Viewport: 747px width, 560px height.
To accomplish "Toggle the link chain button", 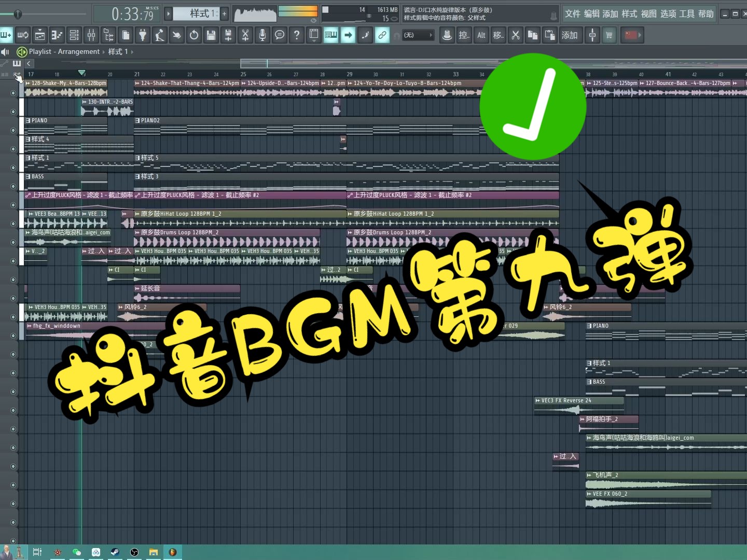I will point(382,35).
